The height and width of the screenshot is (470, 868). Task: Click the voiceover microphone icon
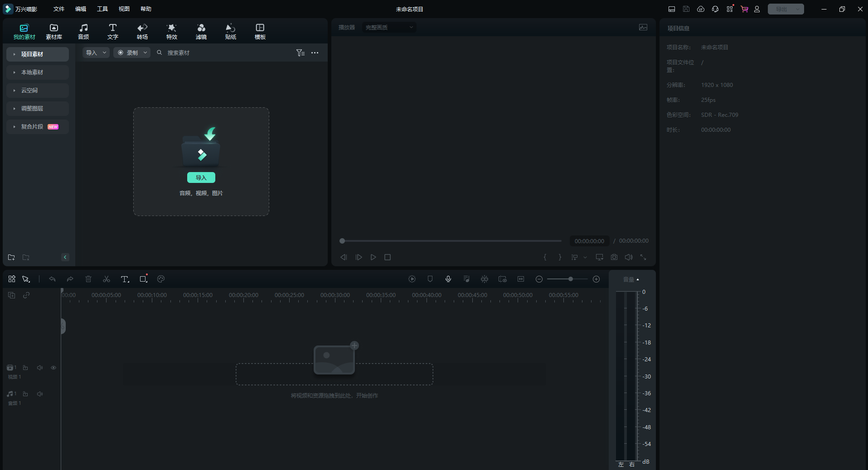tap(448, 279)
